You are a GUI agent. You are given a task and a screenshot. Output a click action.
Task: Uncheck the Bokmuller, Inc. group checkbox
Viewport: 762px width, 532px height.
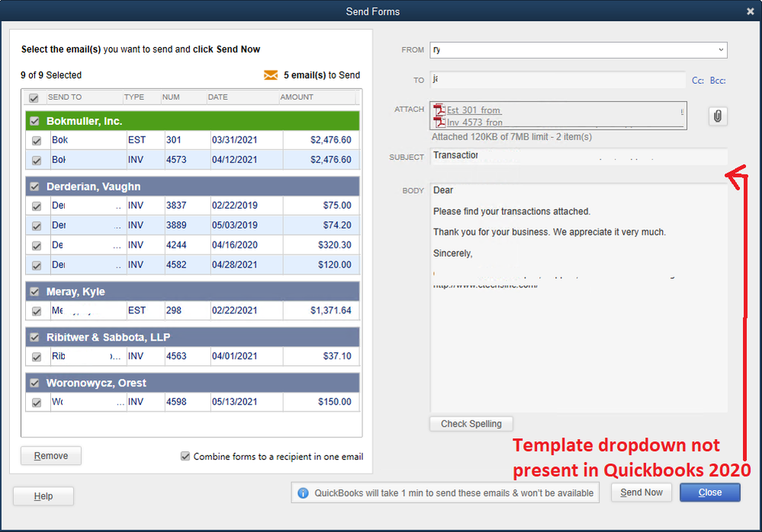click(x=34, y=121)
